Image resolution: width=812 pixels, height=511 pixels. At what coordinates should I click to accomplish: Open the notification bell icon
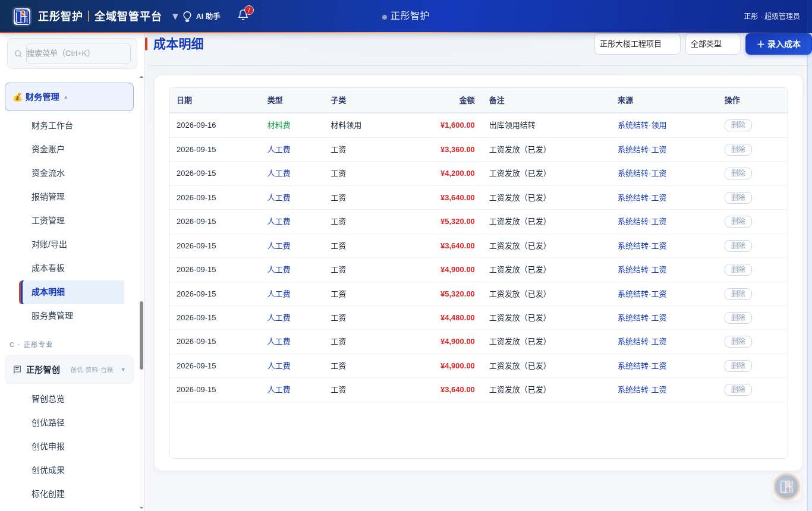243,15
